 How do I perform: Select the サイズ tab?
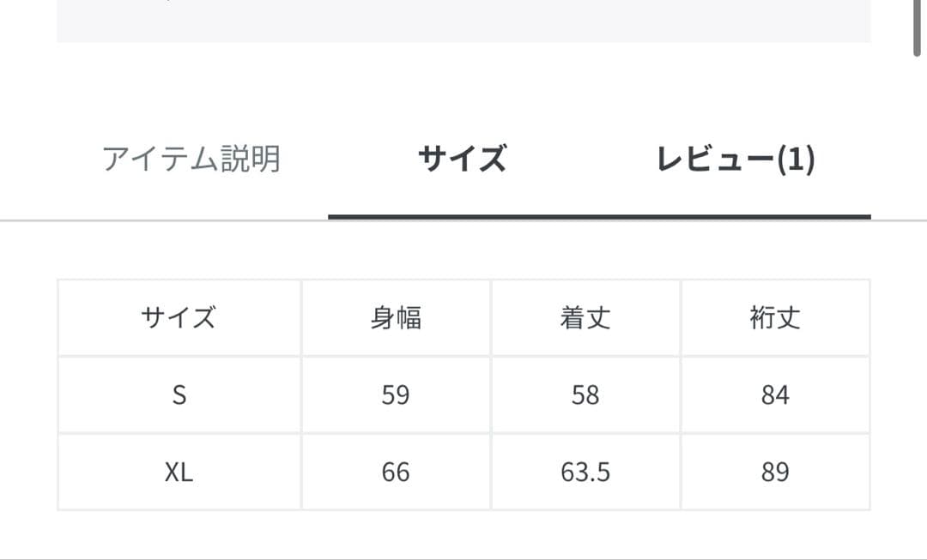pyautogui.click(x=461, y=158)
